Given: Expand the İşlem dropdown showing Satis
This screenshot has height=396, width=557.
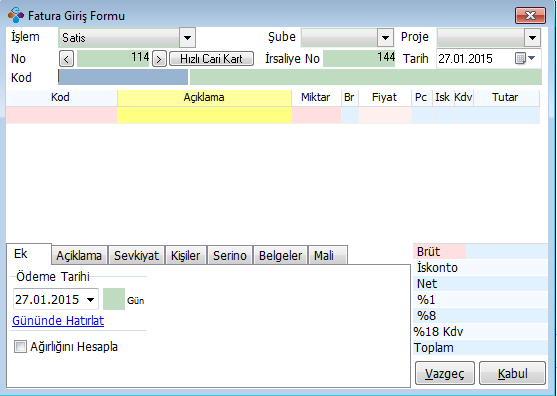Looking at the screenshot, I should coord(188,37).
